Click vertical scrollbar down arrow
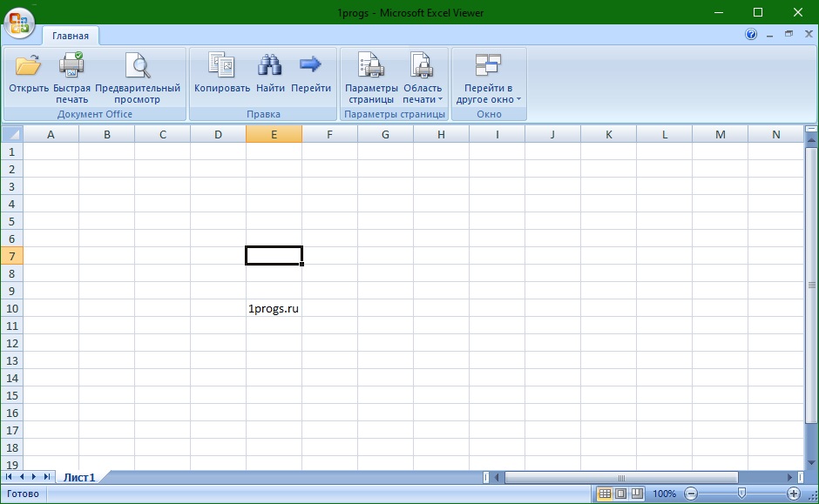The height and width of the screenshot is (504, 819). 811,463
